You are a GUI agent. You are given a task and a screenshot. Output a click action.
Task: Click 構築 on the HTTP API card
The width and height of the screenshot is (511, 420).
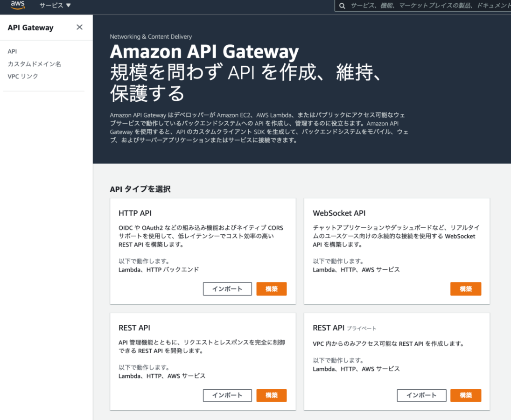point(272,289)
